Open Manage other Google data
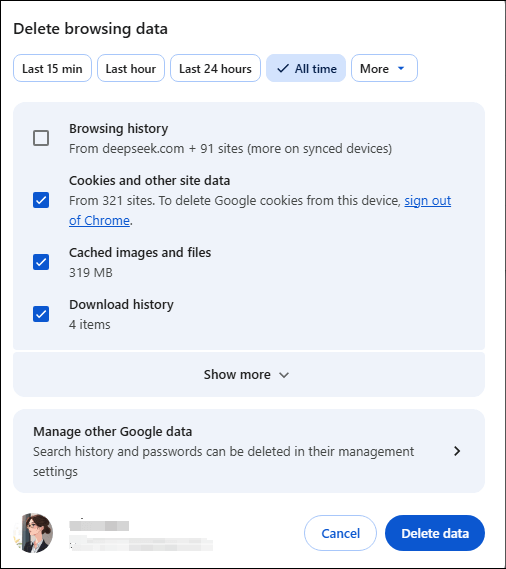 point(249,451)
